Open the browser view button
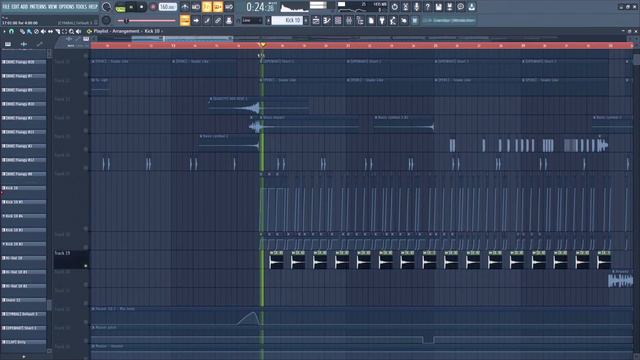The image size is (640, 360). click(360, 20)
